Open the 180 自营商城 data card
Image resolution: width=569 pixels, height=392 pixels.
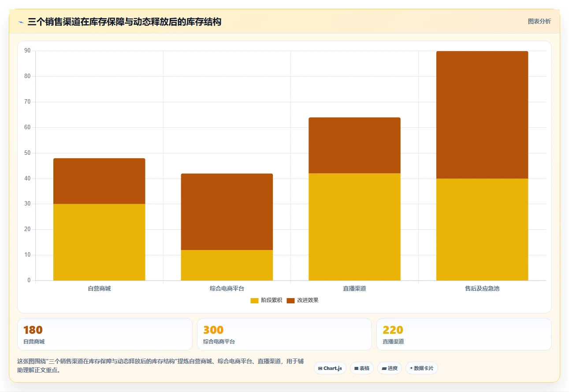(x=105, y=334)
